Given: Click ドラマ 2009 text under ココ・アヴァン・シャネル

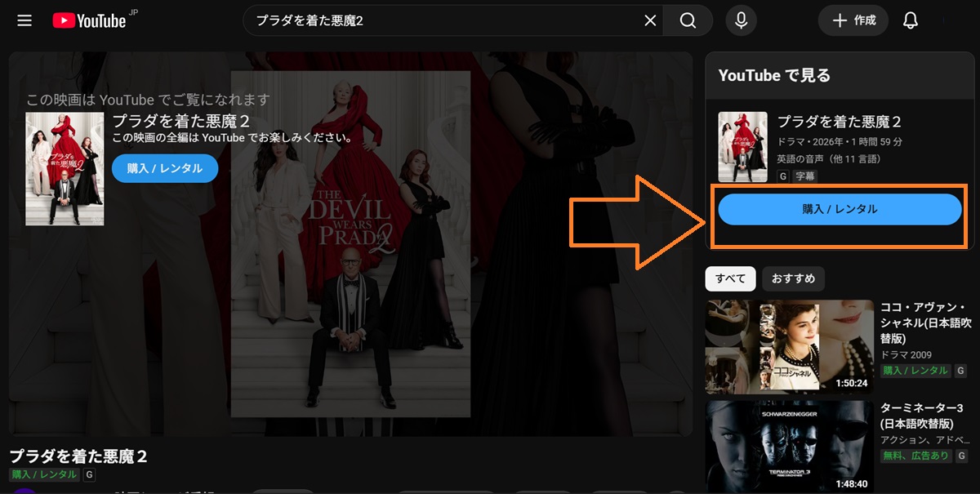Looking at the screenshot, I should tap(906, 355).
